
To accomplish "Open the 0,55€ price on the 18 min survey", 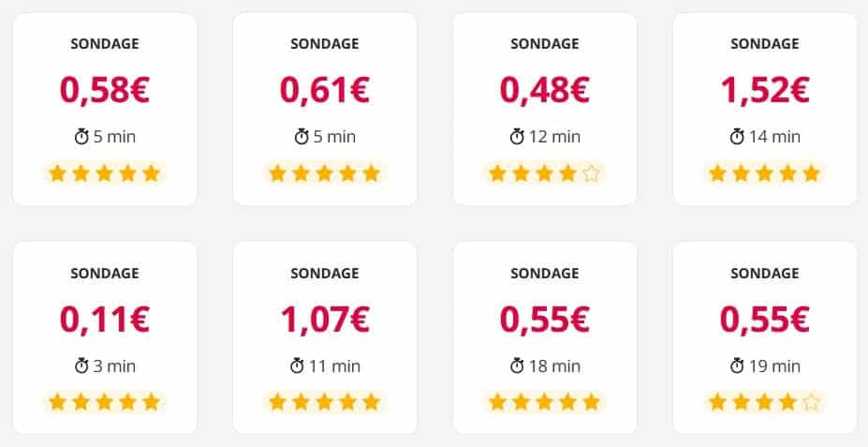I will coord(544,320).
